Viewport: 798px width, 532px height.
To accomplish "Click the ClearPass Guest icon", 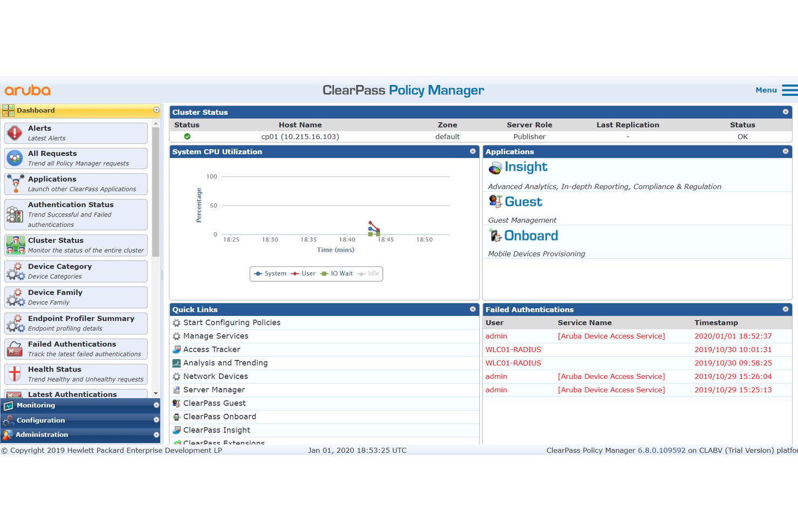I will (x=176, y=403).
